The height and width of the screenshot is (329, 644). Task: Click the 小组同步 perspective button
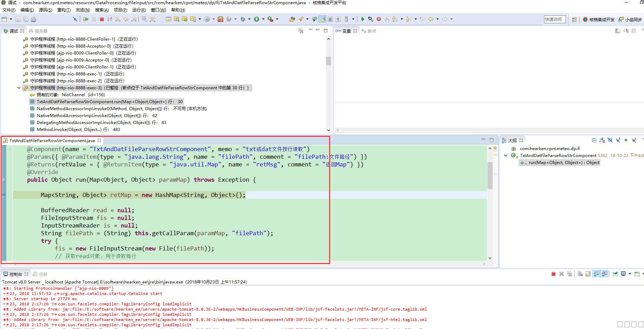(x=630, y=19)
